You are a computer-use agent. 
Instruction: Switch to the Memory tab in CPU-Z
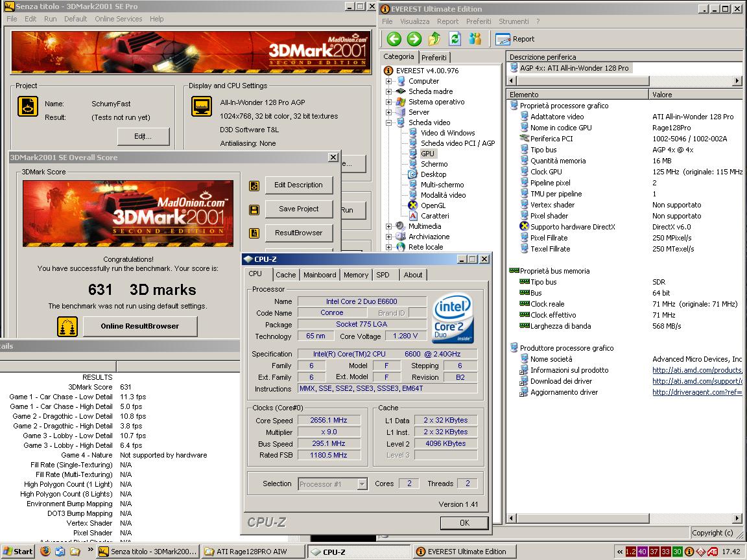pyautogui.click(x=356, y=275)
